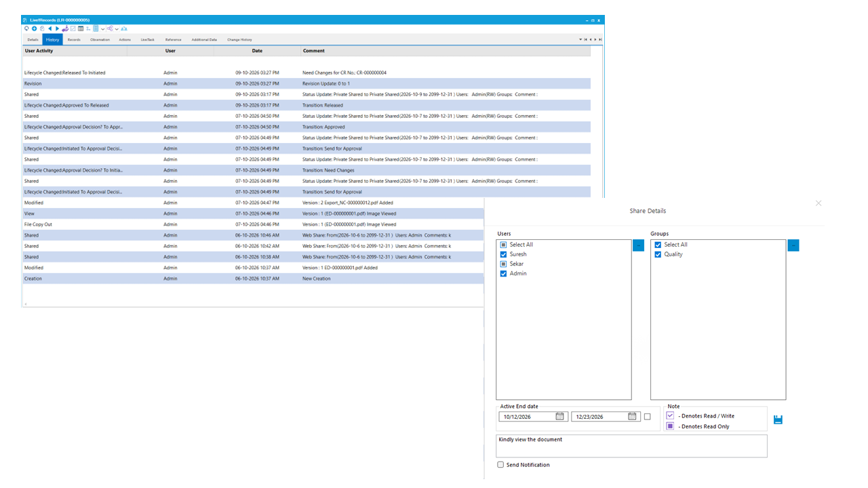The height and width of the screenshot is (488, 868).
Task: Click the blue plus add icon
Action: pyautogui.click(x=34, y=28)
